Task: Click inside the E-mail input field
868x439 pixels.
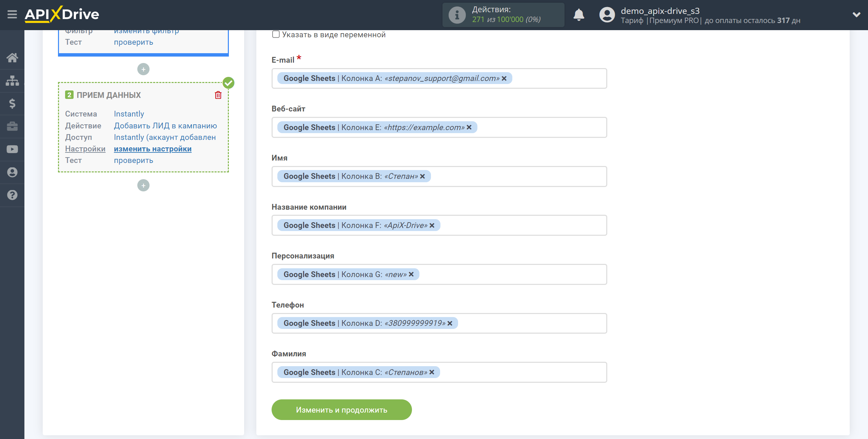Action: tap(439, 79)
